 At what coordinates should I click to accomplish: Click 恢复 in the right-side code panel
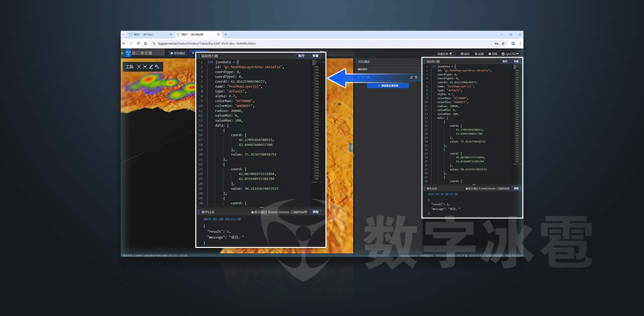(516, 61)
